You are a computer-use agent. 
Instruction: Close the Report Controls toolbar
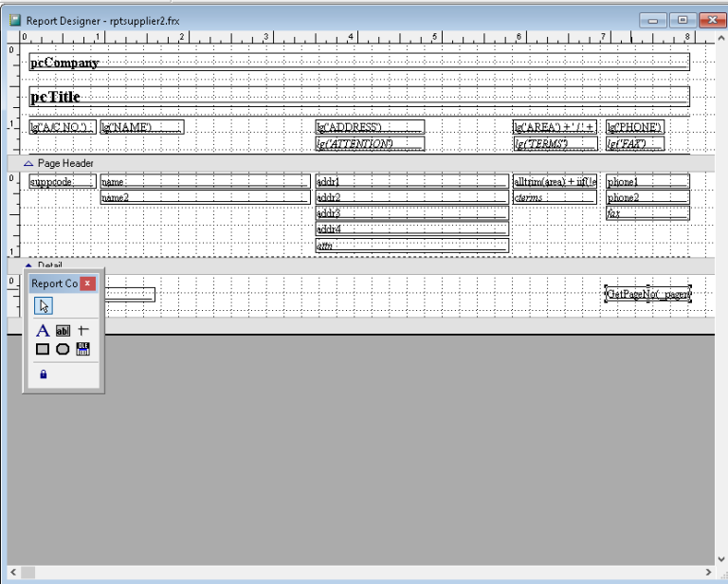coord(87,283)
